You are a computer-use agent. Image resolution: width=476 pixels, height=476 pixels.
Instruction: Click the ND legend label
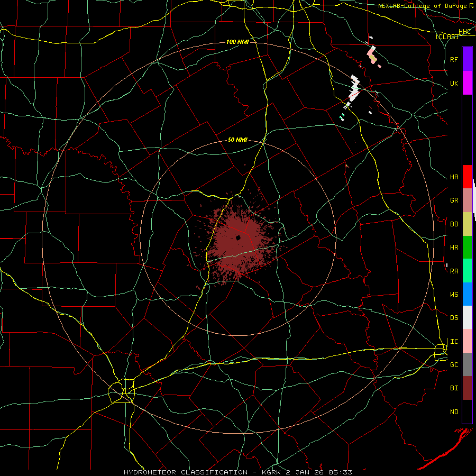click(x=454, y=412)
